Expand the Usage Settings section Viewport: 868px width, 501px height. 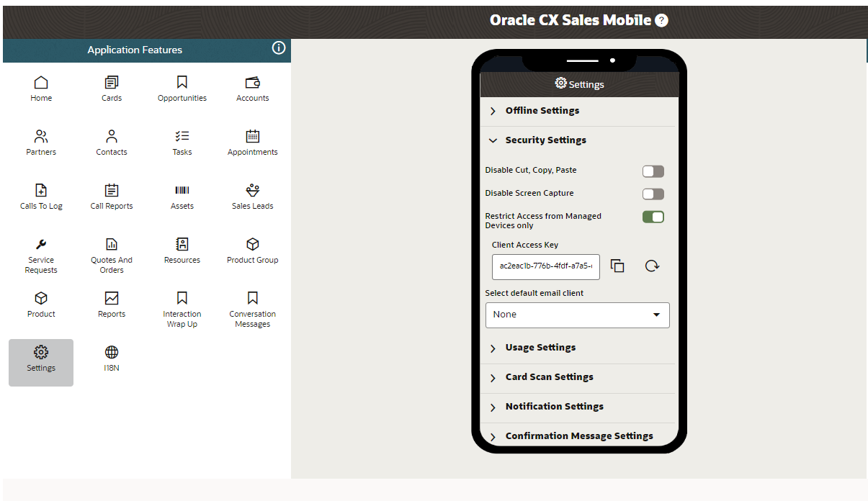tap(540, 348)
